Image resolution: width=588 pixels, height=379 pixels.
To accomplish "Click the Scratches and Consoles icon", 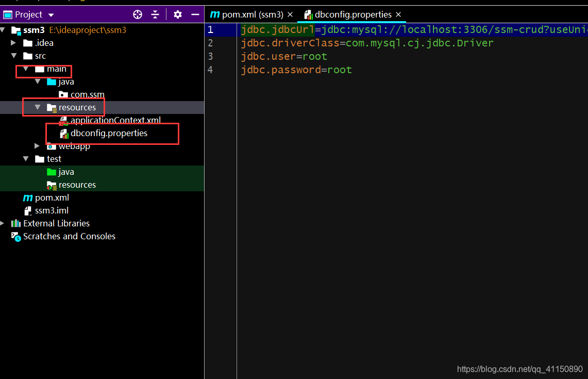I will point(16,237).
